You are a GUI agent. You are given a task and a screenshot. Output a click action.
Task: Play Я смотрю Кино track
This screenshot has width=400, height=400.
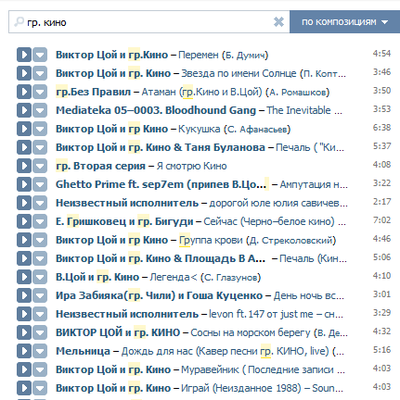(24, 166)
